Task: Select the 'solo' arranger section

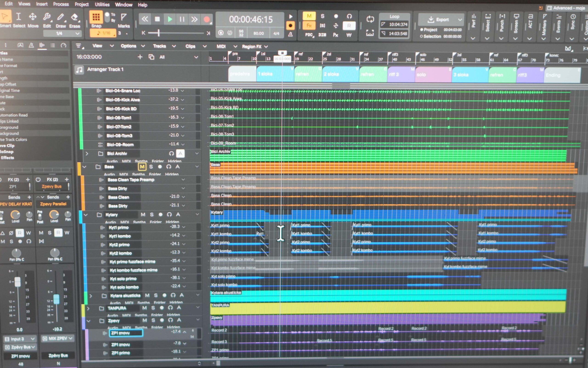Action: 433,74
